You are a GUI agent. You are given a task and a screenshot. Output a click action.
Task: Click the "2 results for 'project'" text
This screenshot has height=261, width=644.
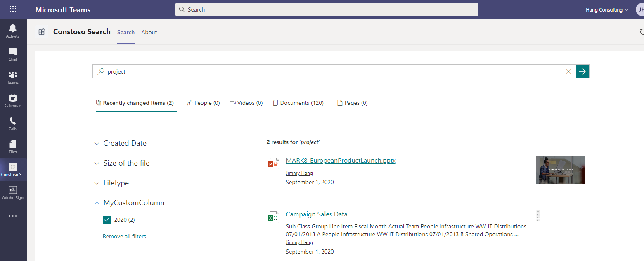coord(293,142)
